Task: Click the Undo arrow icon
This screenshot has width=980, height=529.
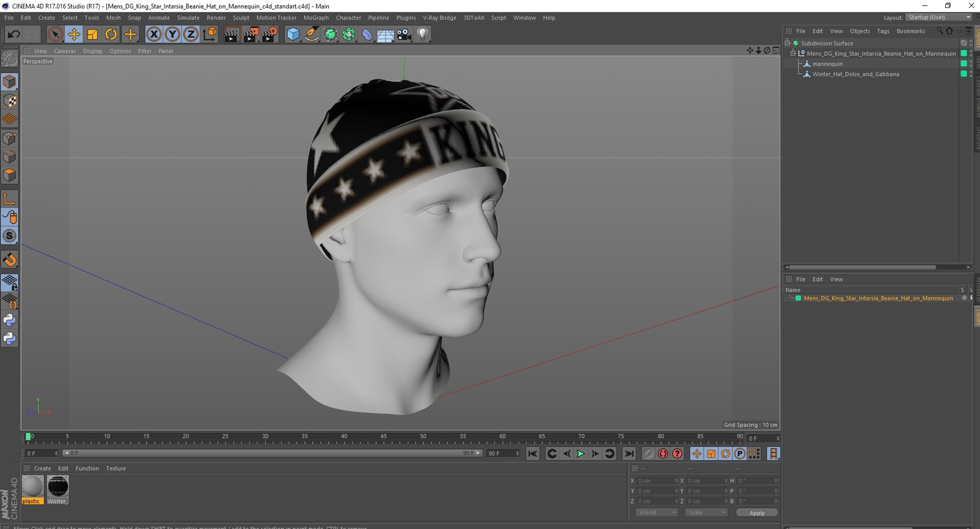Action: pyautogui.click(x=14, y=35)
